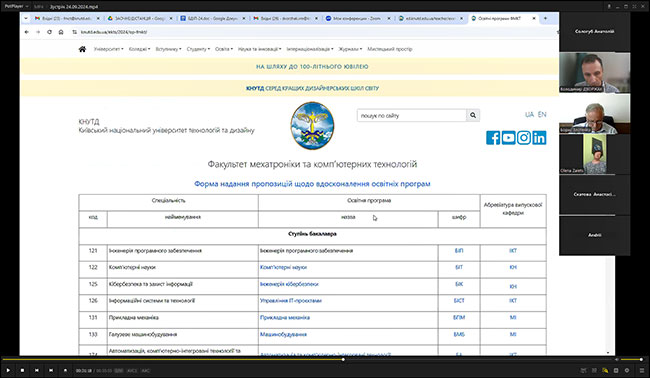The image size is (650, 378).
Task: Switch site language to EN
Action: point(542,114)
